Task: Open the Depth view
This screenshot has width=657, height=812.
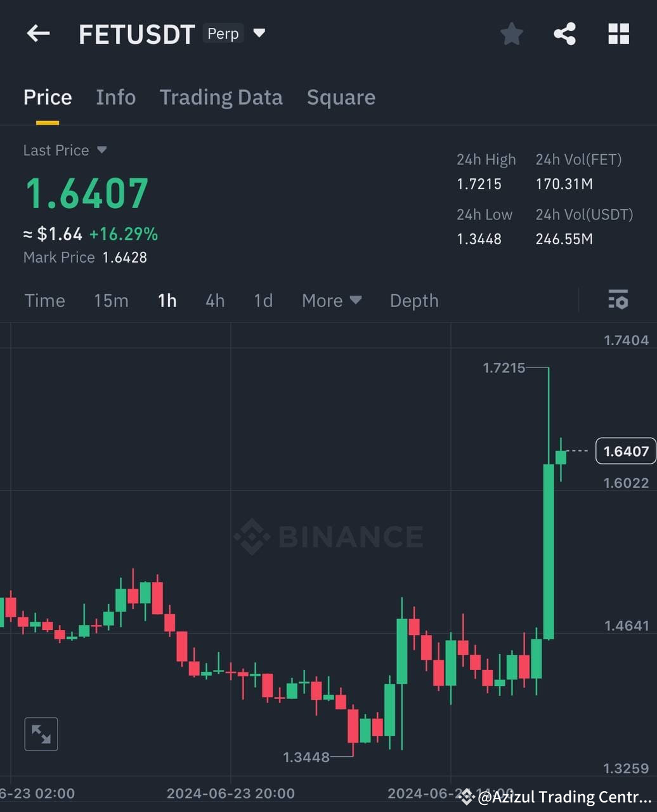Action: [414, 301]
